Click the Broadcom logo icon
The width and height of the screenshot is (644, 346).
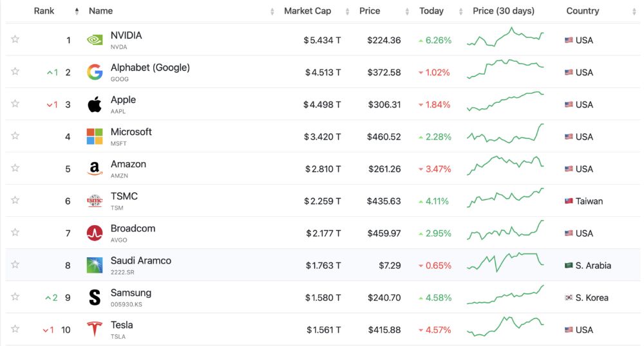[95, 233]
